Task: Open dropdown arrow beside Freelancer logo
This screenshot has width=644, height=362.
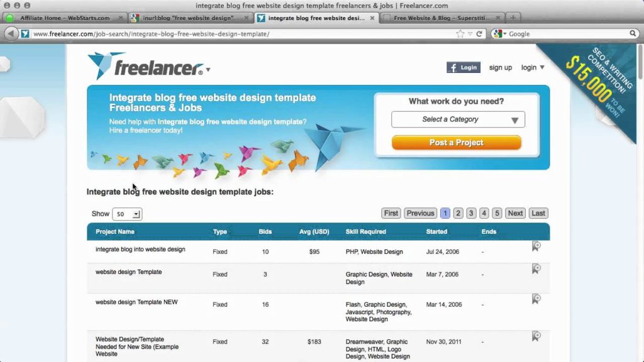Action: (x=208, y=69)
